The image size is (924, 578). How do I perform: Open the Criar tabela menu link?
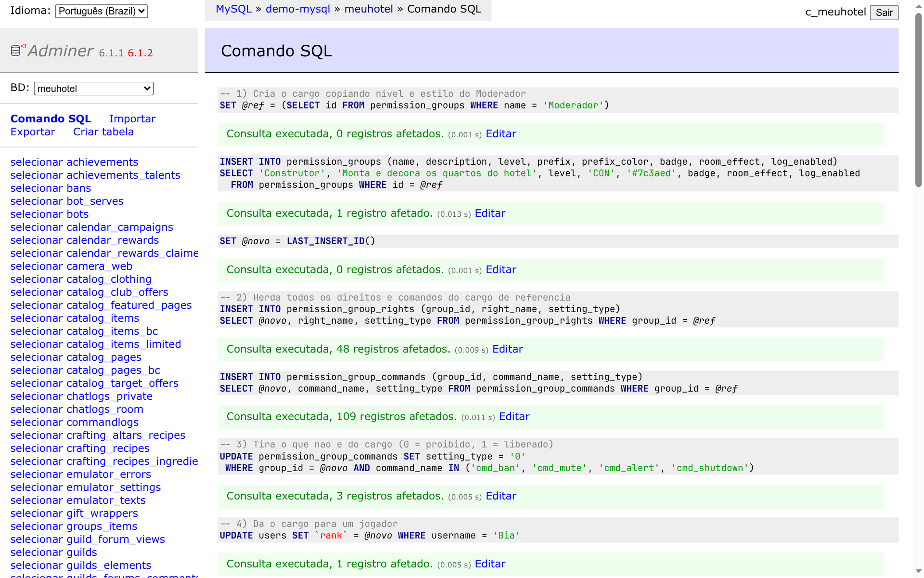[x=103, y=131]
